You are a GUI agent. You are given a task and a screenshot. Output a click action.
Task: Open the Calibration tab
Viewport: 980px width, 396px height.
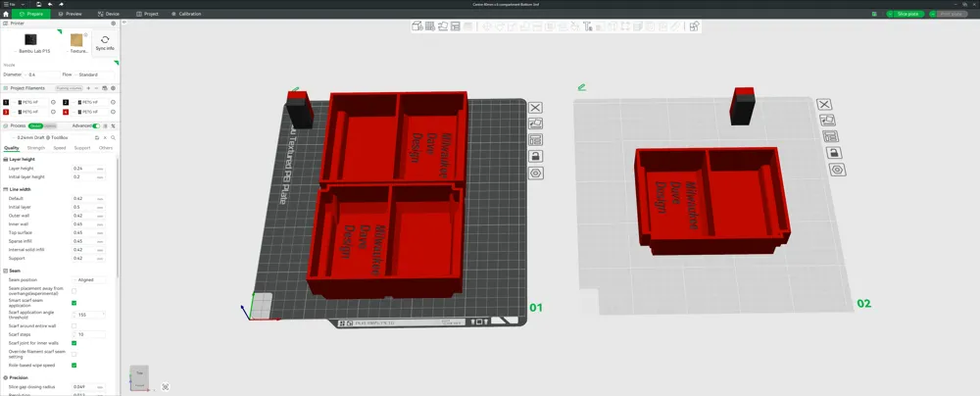[x=186, y=14]
